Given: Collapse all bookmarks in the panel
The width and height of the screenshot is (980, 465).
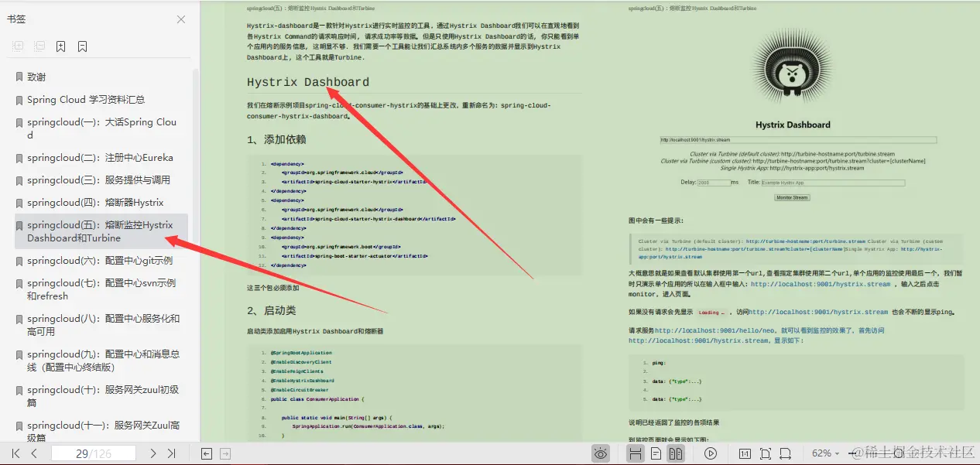Looking at the screenshot, I should [39, 46].
